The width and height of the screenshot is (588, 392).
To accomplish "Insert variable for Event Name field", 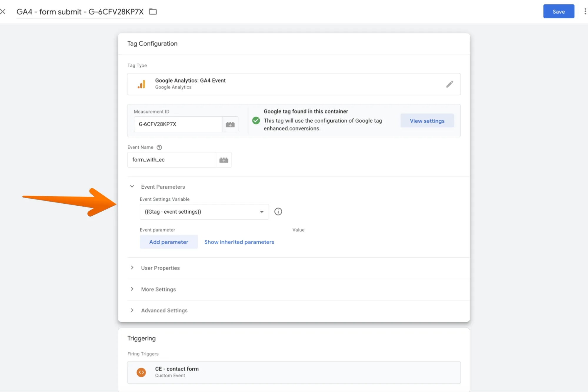I will [224, 160].
